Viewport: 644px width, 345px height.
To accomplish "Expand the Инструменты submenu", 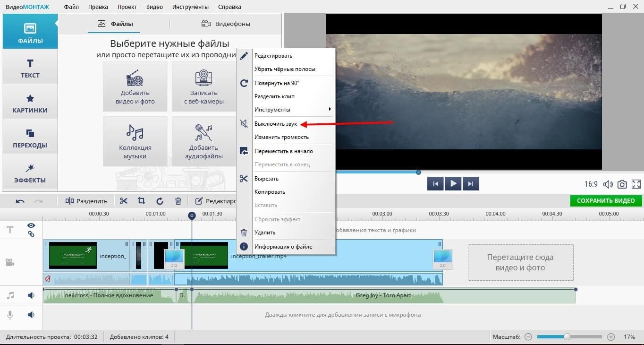I will 293,110.
